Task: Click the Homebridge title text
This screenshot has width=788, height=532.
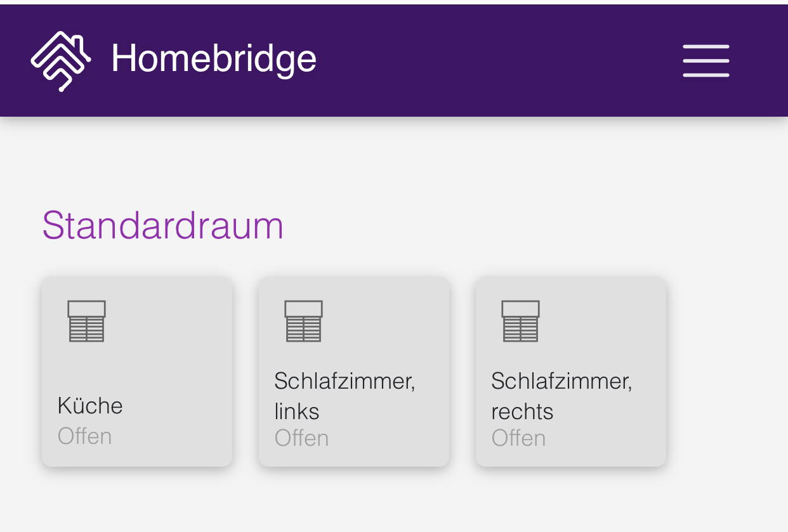Action: pos(214,59)
